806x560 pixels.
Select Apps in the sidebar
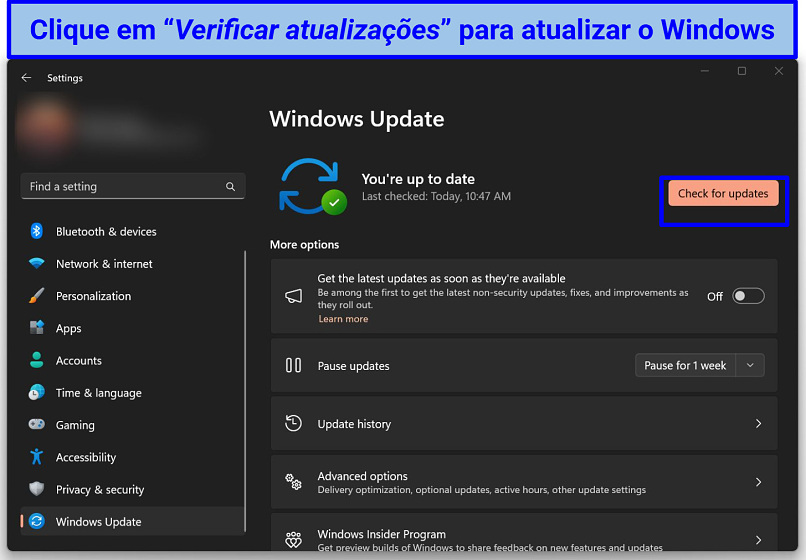[x=132, y=328]
